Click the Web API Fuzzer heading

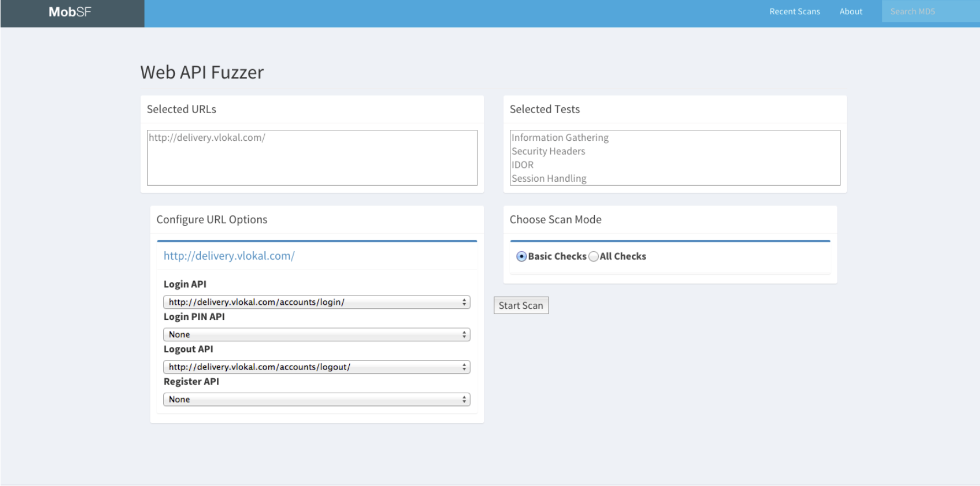pos(202,72)
